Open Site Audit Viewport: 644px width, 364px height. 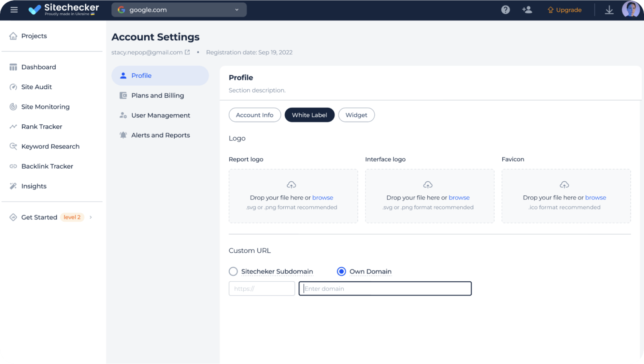[37, 87]
